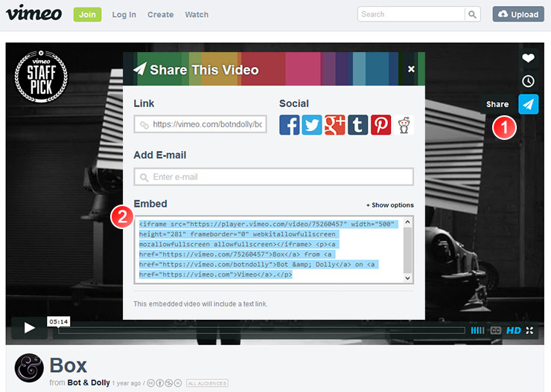Click the Embed section heading
Image resolution: width=551 pixels, height=392 pixels.
(x=150, y=204)
